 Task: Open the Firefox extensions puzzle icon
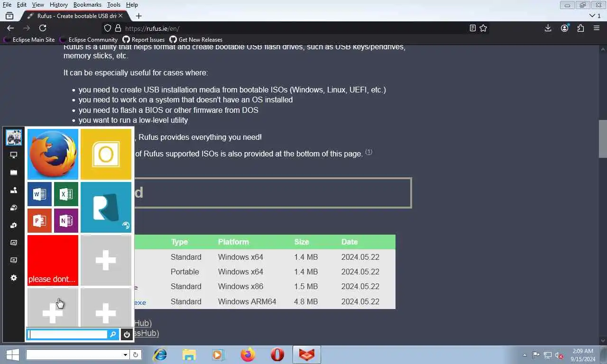(580, 28)
